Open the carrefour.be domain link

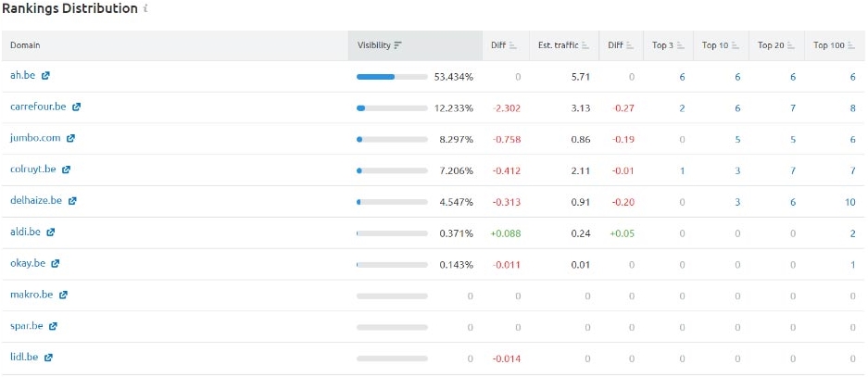tap(38, 107)
